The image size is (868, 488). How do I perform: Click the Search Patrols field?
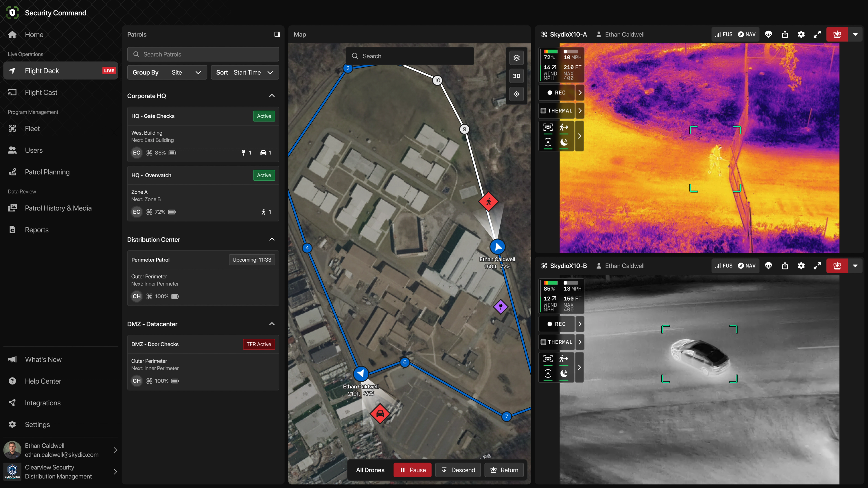pos(203,54)
